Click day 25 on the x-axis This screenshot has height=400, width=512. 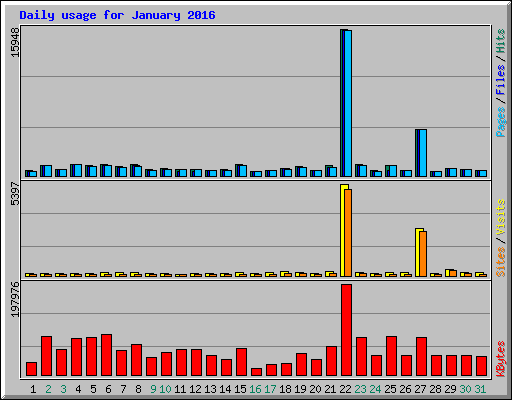(x=390, y=389)
